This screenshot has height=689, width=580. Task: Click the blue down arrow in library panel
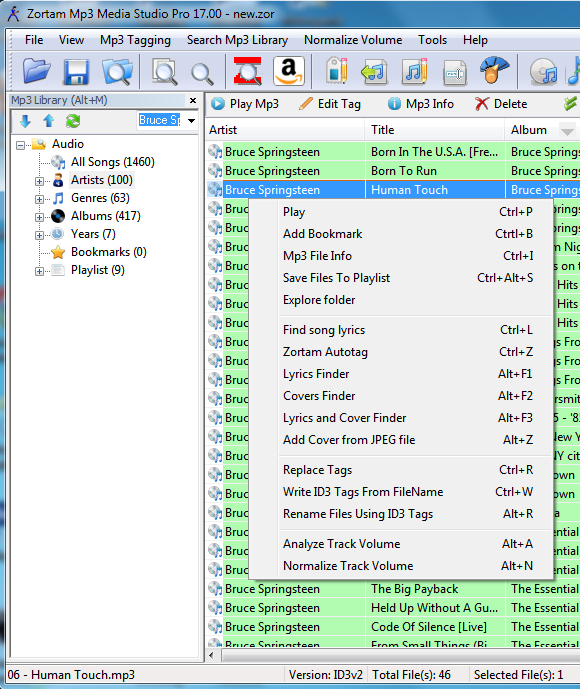click(25, 121)
